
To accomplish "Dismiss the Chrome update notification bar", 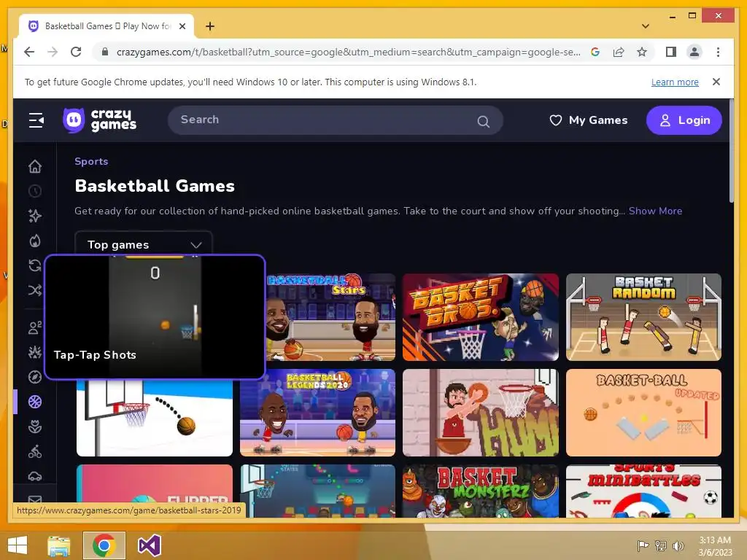I will click(x=716, y=82).
